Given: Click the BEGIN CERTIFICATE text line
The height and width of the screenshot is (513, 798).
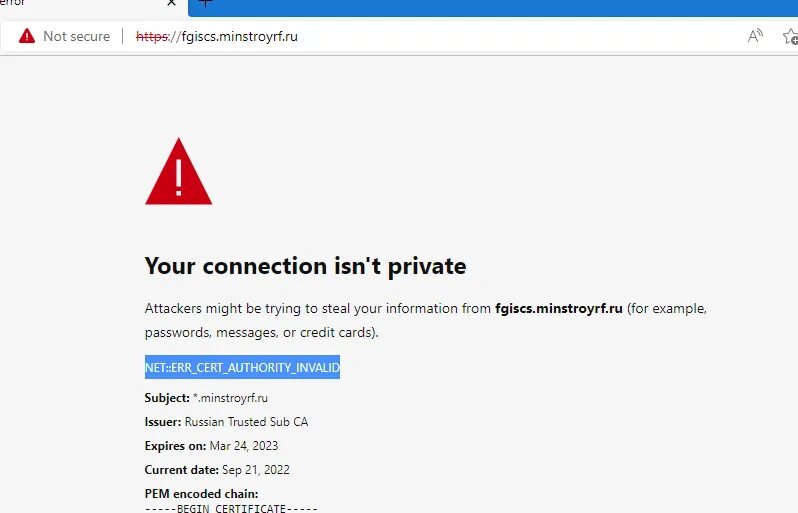Looking at the screenshot, I should pyautogui.click(x=232, y=508).
